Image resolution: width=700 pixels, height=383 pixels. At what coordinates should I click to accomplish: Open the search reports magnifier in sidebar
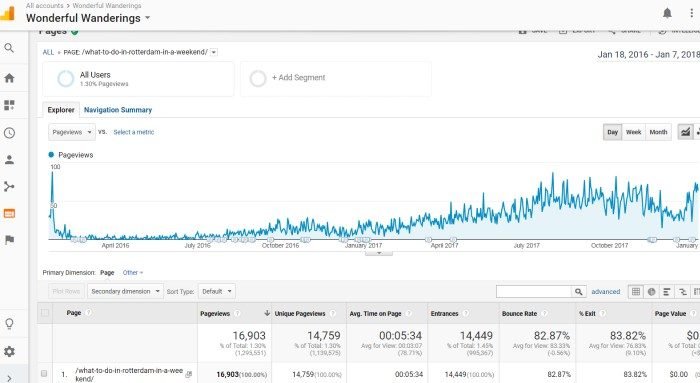[9, 48]
